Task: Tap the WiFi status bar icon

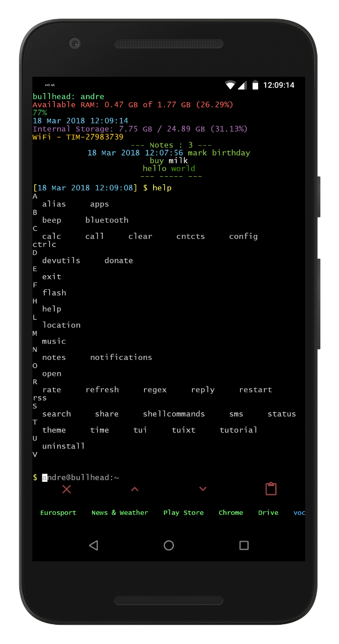Action: (x=230, y=85)
